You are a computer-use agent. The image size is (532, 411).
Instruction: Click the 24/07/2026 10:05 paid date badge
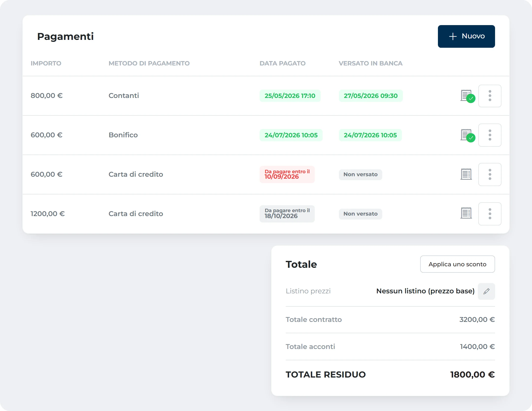[291, 135]
